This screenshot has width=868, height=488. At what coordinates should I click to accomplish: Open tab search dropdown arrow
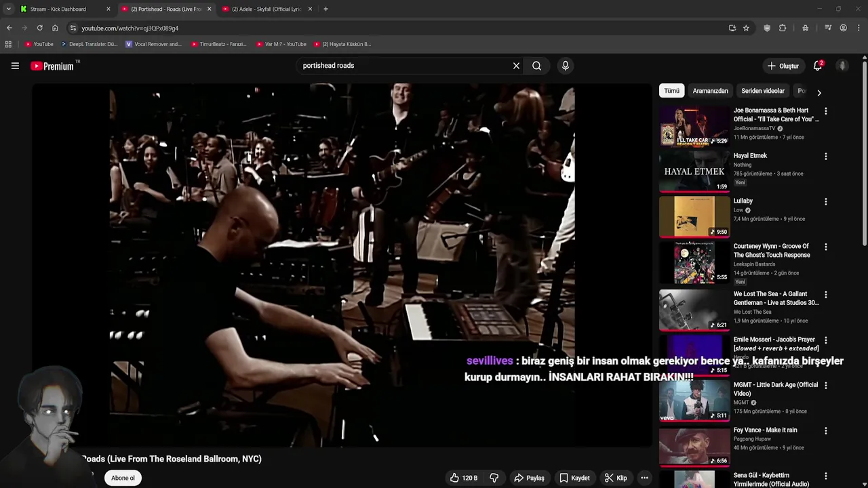[8, 9]
